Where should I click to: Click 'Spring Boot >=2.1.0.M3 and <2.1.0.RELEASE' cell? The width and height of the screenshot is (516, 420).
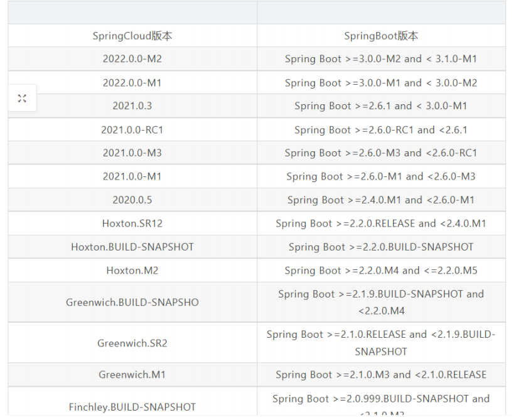381,375
